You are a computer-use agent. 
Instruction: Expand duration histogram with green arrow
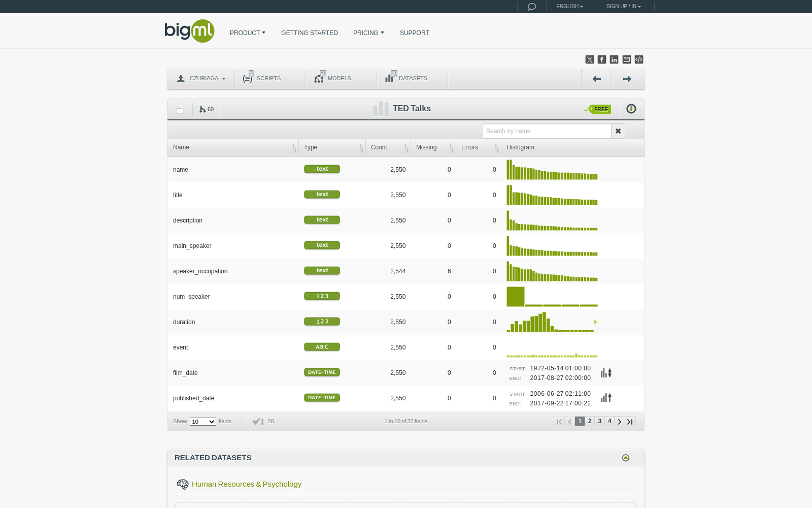(595, 322)
